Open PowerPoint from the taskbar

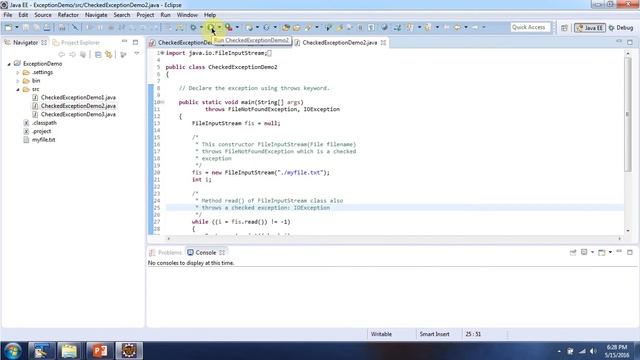point(100,351)
